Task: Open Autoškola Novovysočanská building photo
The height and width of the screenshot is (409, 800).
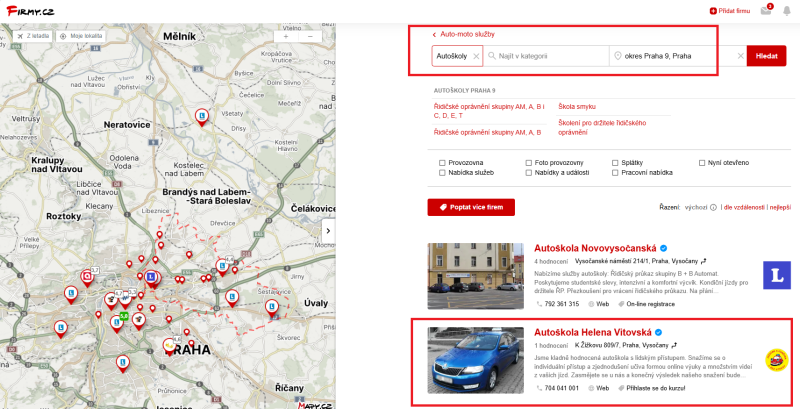Action: click(x=476, y=276)
